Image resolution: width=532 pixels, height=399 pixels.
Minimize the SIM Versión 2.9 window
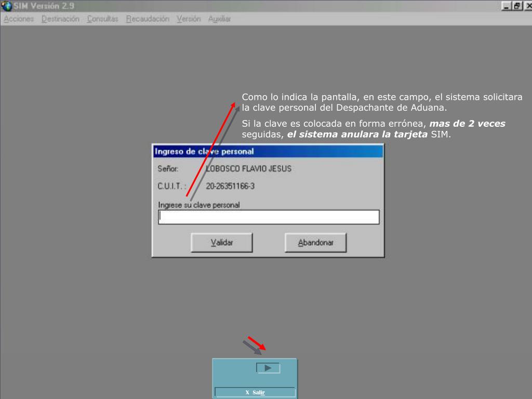point(506,6)
